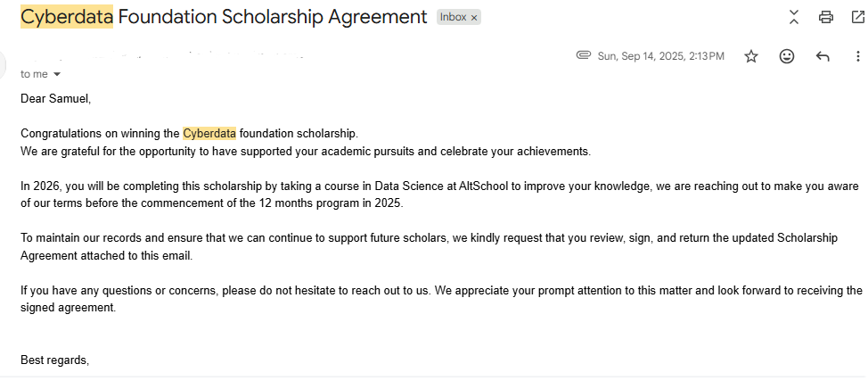Viewport: 868px width, 389px height.
Task: Click the highlighted Cyberdata in the subject
Action: [67, 17]
